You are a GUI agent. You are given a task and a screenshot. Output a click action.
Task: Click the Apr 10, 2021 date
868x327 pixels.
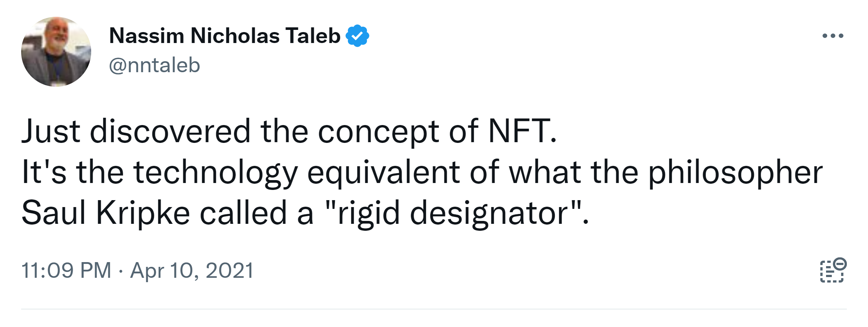(192, 270)
